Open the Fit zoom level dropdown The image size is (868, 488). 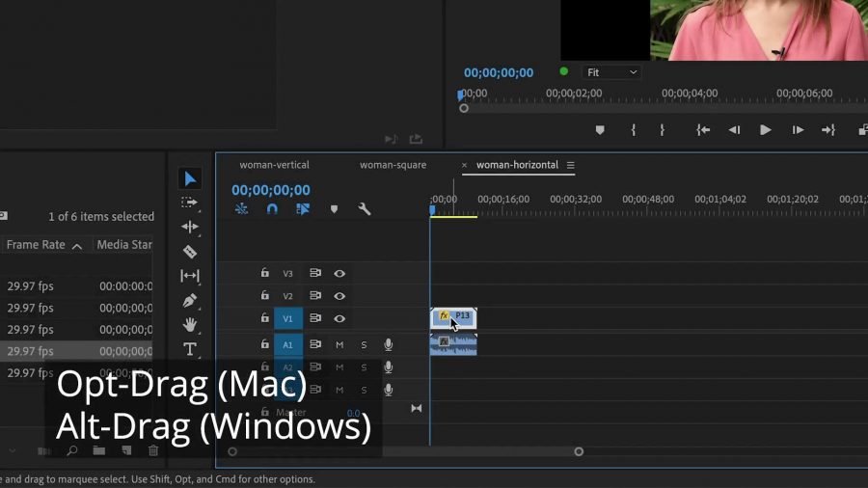click(x=611, y=72)
